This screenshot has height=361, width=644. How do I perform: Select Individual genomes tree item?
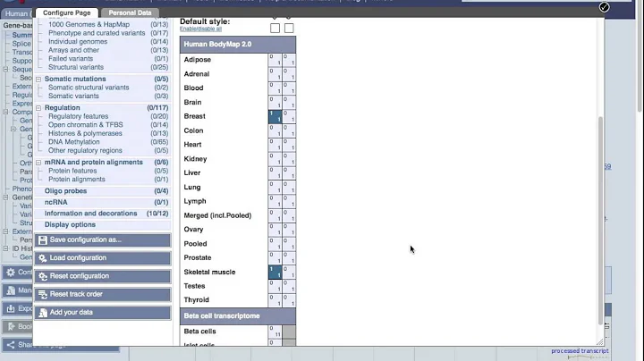[x=78, y=42]
